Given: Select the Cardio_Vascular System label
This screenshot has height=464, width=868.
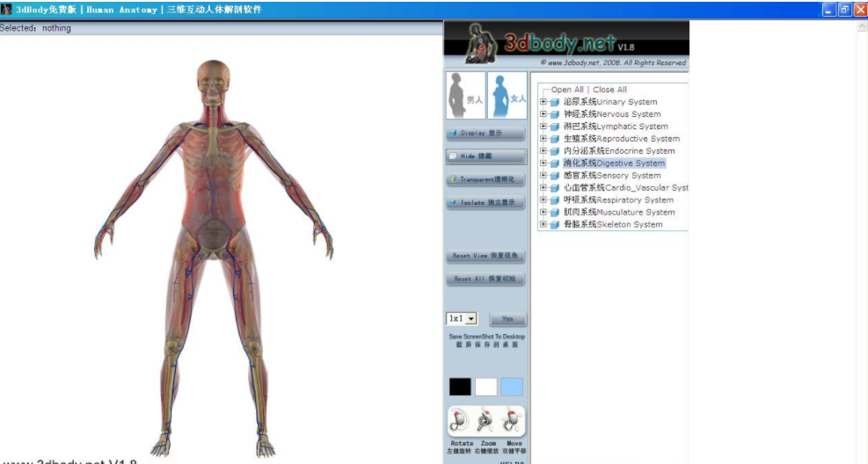Looking at the screenshot, I should pyautogui.click(x=626, y=187).
